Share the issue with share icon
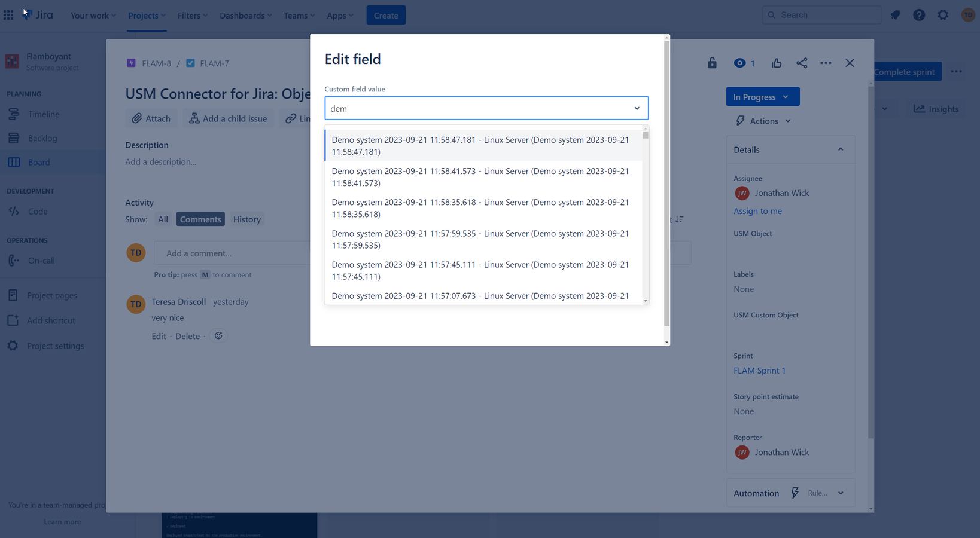This screenshot has height=538, width=980. coord(802,63)
